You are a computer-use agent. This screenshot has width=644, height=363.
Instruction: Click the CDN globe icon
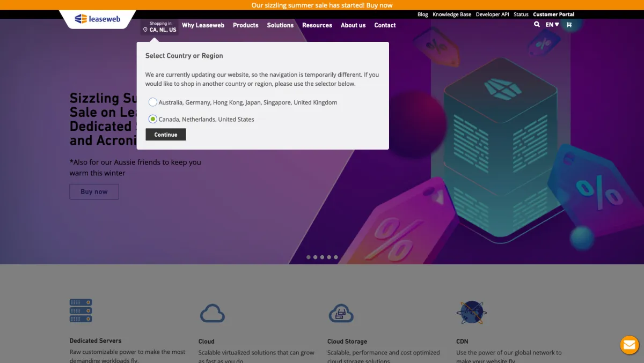(x=472, y=312)
